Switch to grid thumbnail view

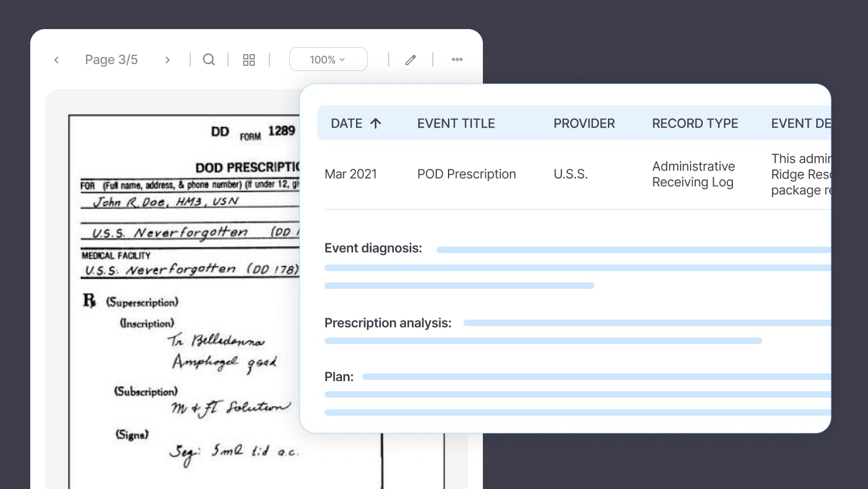pos(249,60)
